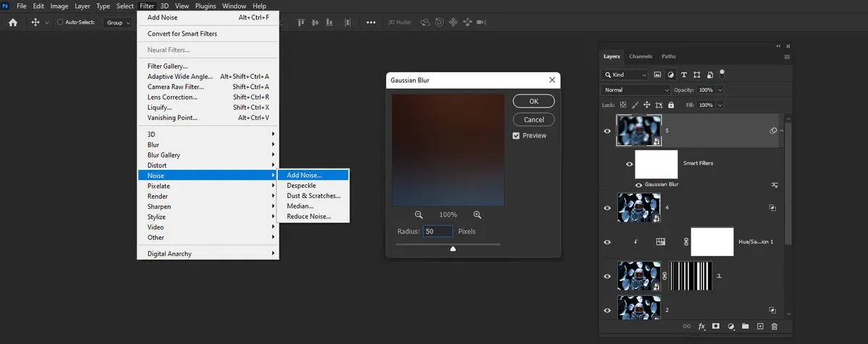Add a layer mask icon
Screen dimensions: 868x344
716,327
